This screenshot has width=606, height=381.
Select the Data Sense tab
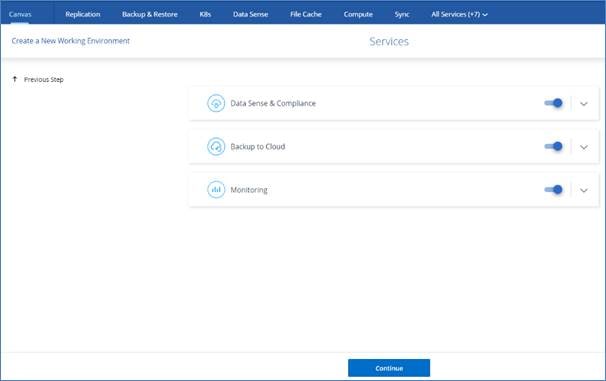tap(250, 14)
